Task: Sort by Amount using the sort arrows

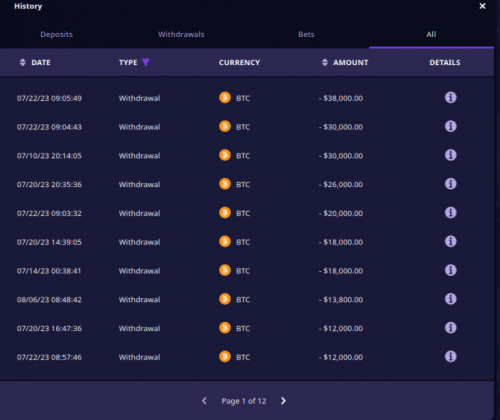Action: (325, 62)
